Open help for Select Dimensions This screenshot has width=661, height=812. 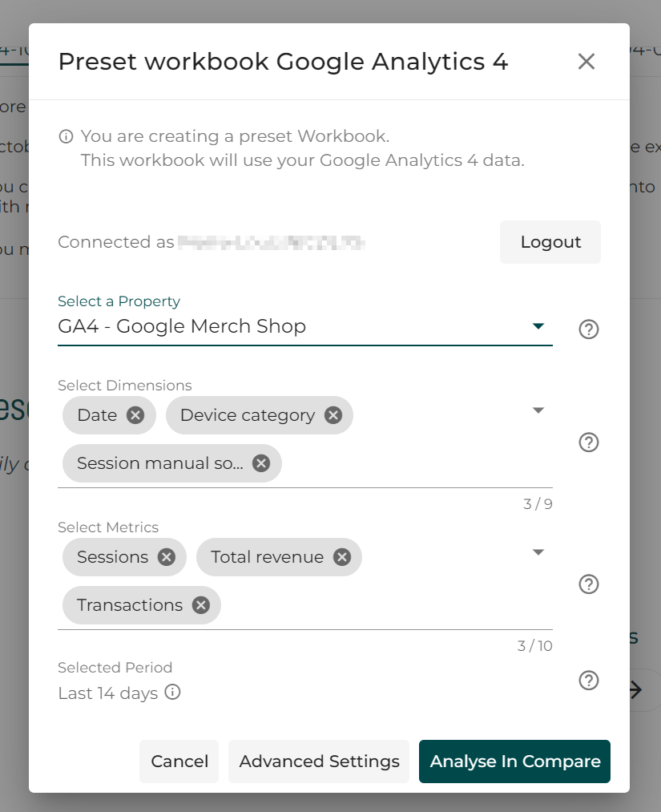coord(589,442)
